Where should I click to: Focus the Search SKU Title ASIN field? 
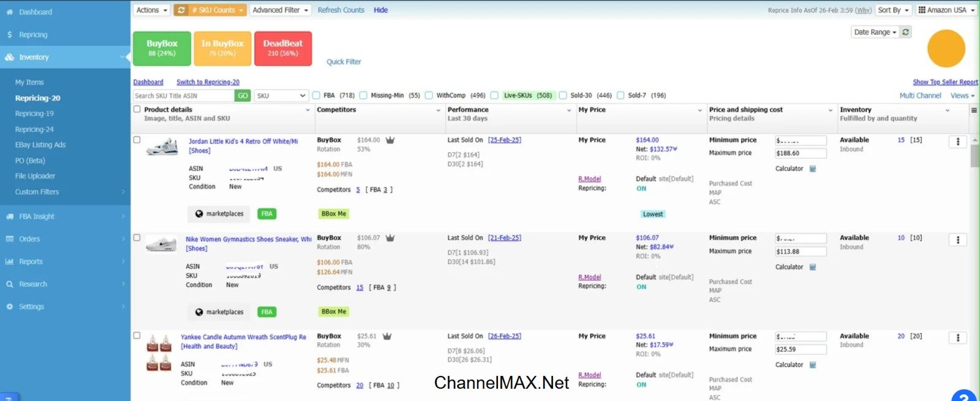[184, 96]
